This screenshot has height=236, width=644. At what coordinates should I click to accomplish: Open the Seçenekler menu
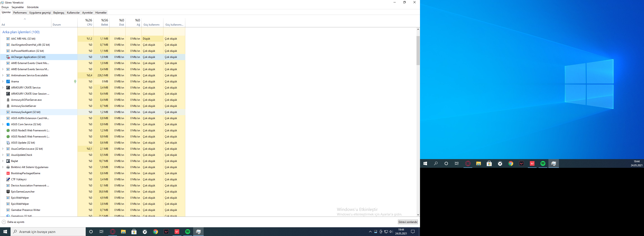[x=17, y=7]
